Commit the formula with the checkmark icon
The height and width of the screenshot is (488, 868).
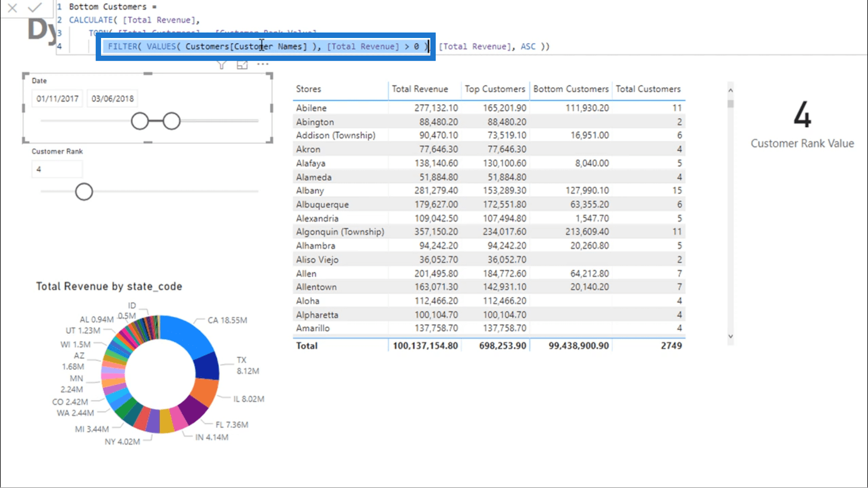click(x=35, y=8)
